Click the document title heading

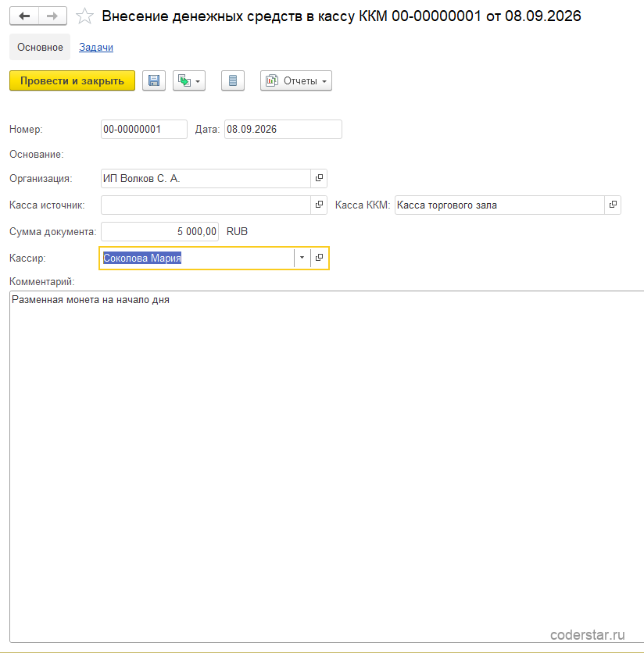(342, 16)
